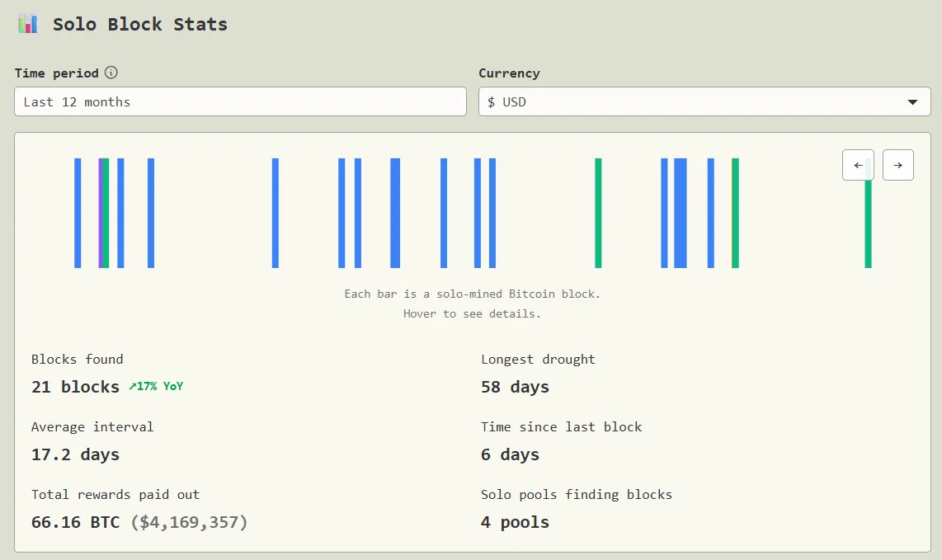Open the Last 12 months time period selector

240,101
